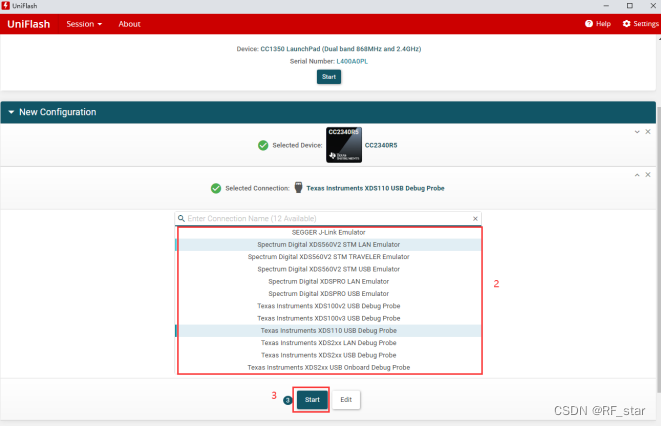
Task: Open Settings gear in header
Action: pyautogui.click(x=640, y=24)
